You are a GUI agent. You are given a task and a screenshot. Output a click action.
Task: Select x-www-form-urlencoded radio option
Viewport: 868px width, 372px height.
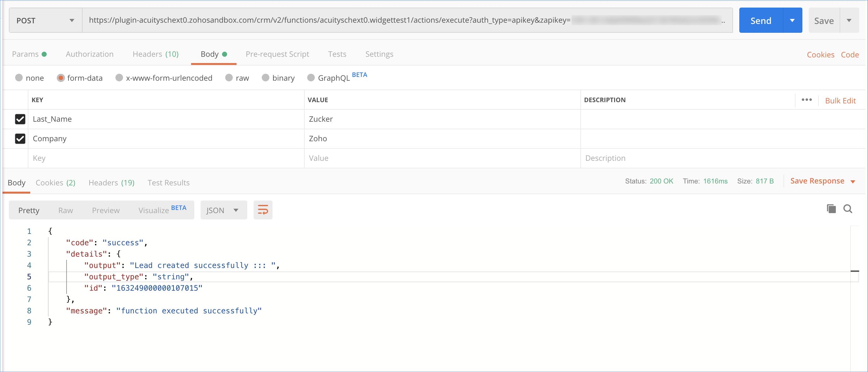click(x=119, y=78)
